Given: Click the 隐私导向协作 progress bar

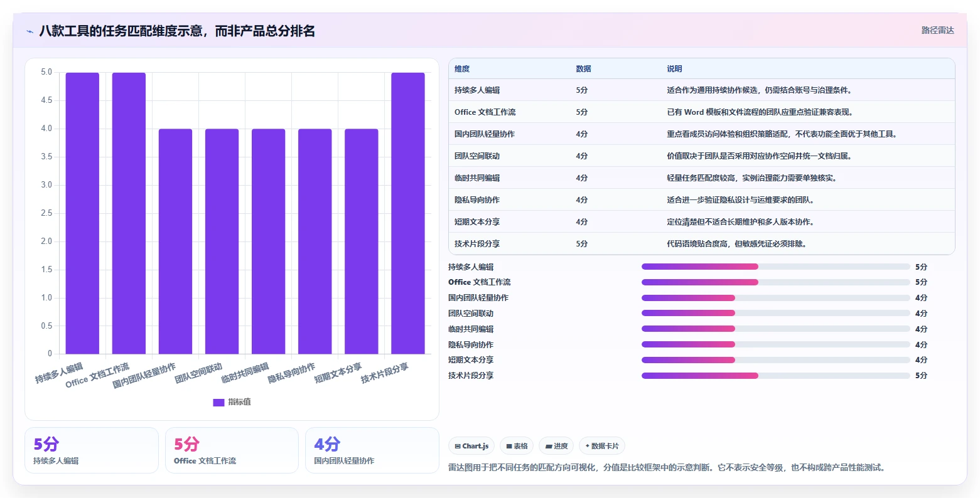Looking at the screenshot, I should [775, 344].
